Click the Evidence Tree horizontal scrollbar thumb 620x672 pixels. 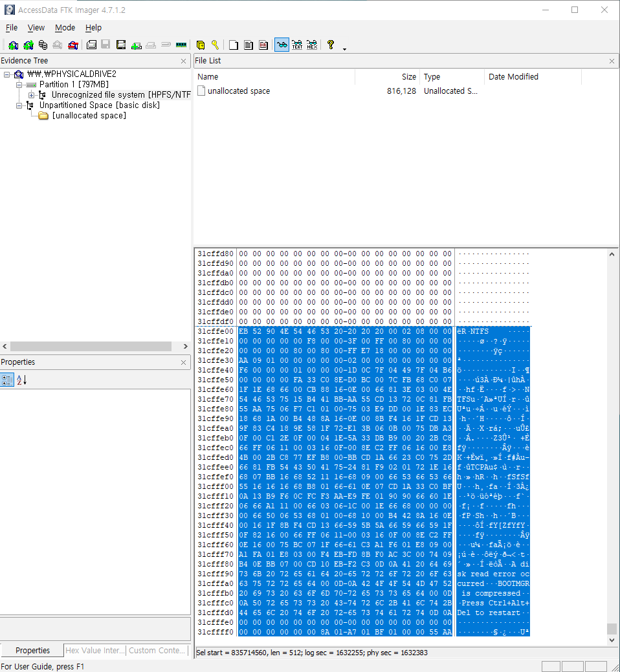pos(91,346)
